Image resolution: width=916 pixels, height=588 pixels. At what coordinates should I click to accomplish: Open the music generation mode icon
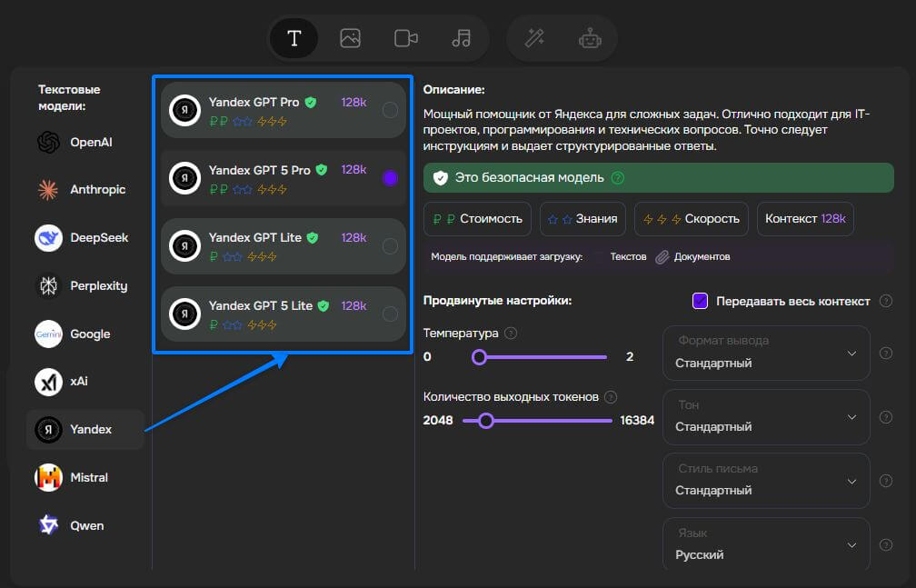[461, 38]
